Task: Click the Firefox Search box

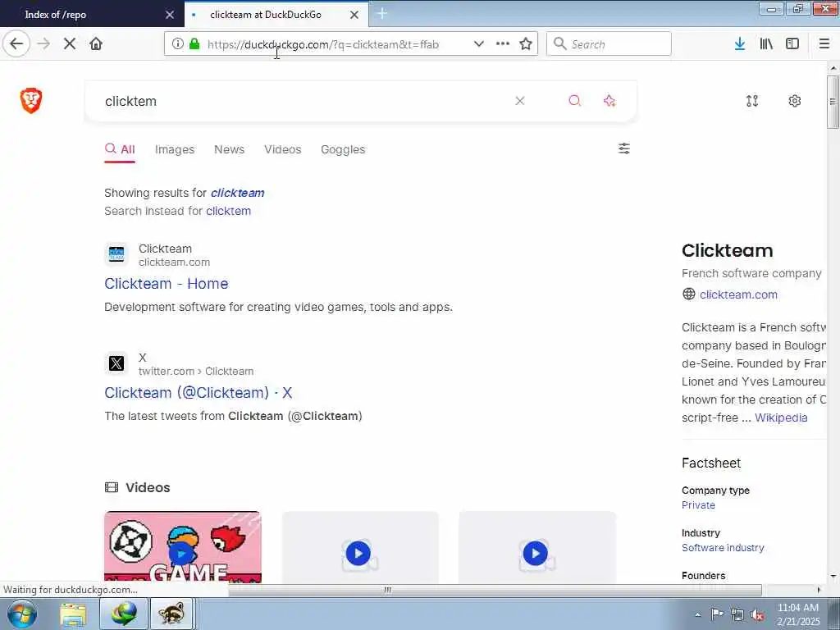Action: pos(609,44)
